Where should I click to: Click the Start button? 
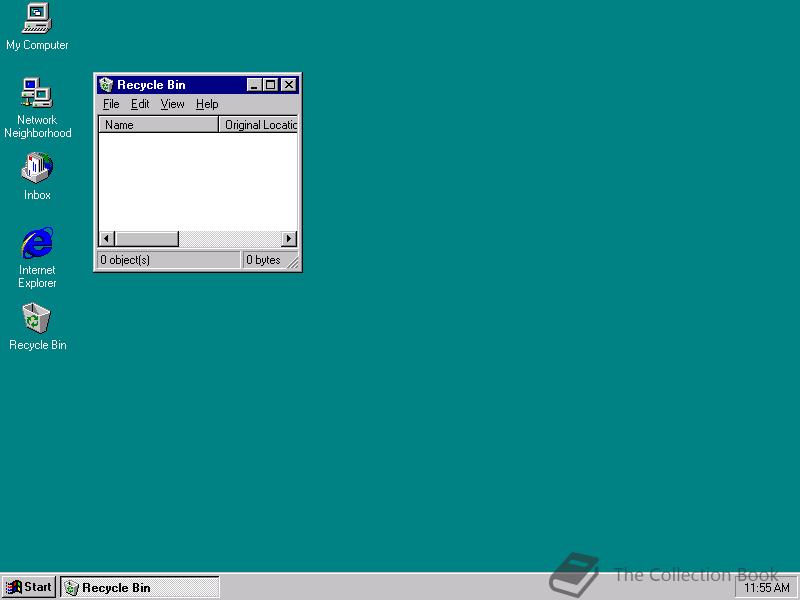[x=29, y=587]
